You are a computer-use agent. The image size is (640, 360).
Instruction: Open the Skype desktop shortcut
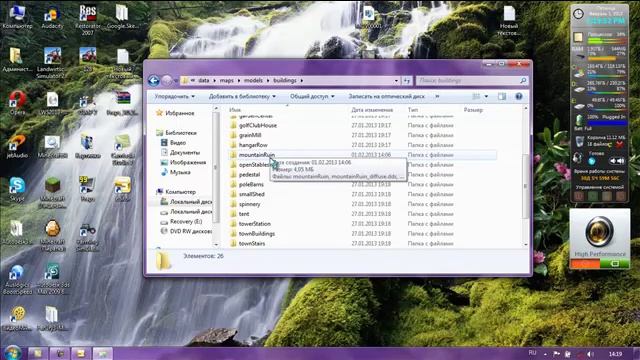[17, 189]
